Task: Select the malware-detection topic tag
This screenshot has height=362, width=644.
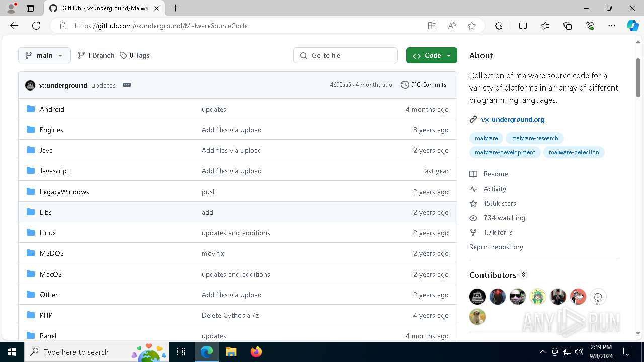Action: 574,152
